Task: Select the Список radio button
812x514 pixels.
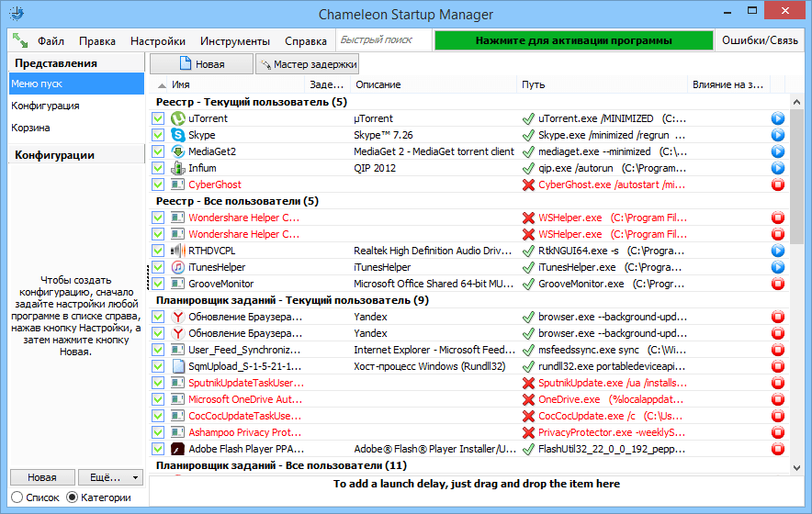Action: [x=17, y=497]
